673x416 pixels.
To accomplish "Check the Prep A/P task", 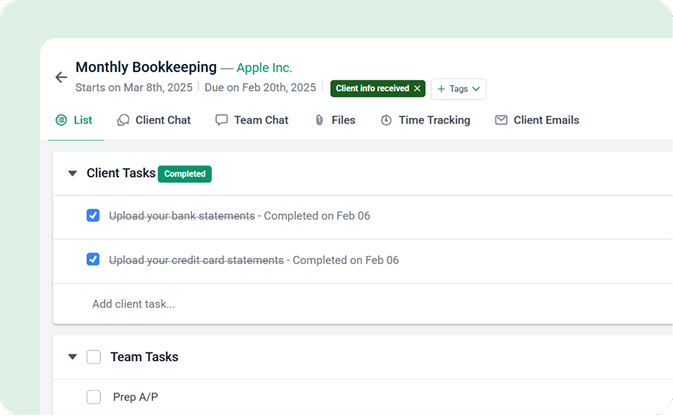I will [94, 397].
